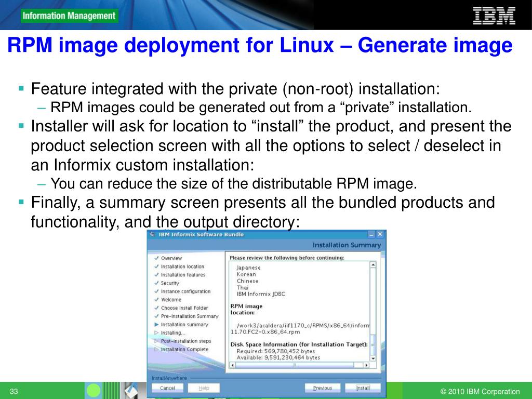Select the Post-installation steps entry

pyautogui.click(x=186, y=341)
